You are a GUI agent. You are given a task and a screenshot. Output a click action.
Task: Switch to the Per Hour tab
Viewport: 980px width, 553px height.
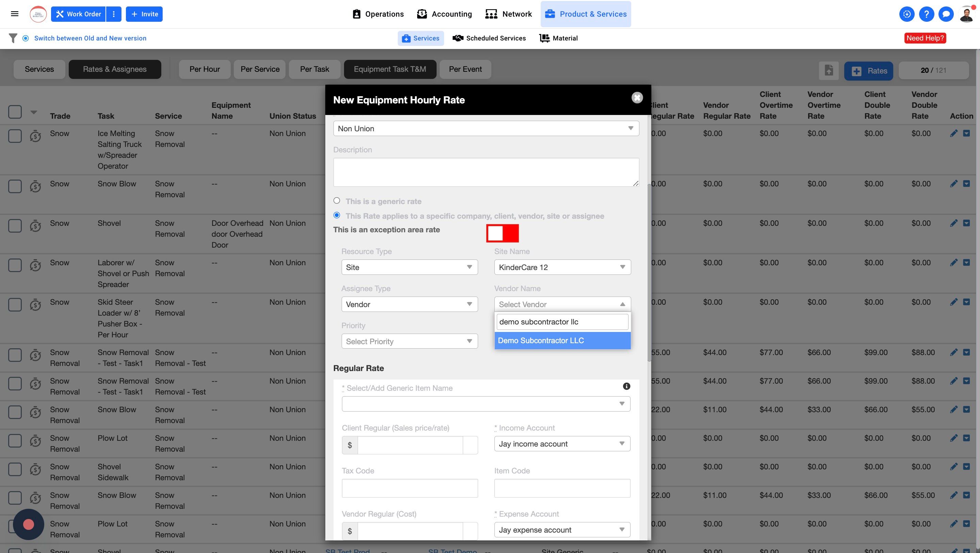click(x=205, y=69)
